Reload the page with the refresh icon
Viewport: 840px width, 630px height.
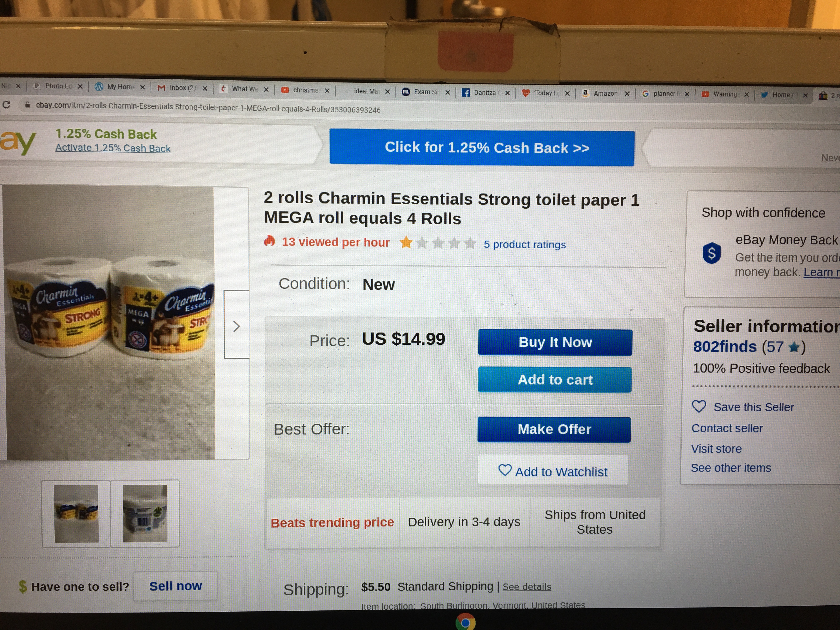pyautogui.click(x=6, y=104)
